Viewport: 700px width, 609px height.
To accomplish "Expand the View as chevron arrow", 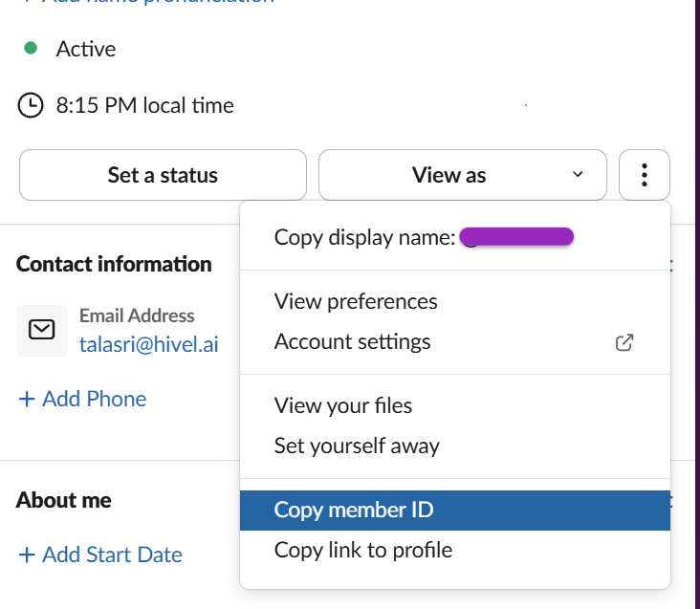I will [x=578, y=175].
